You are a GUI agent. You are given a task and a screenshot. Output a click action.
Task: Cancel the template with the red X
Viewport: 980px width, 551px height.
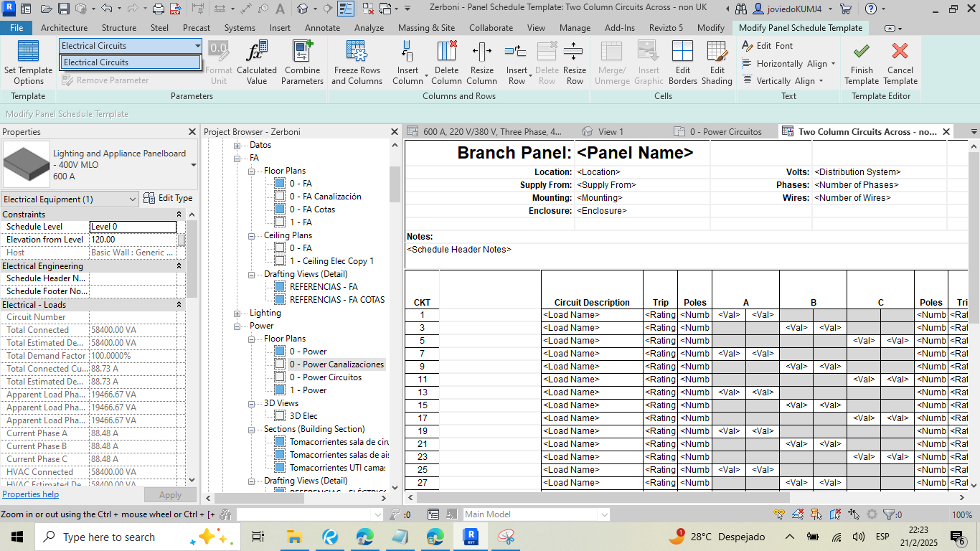(900, 63)
